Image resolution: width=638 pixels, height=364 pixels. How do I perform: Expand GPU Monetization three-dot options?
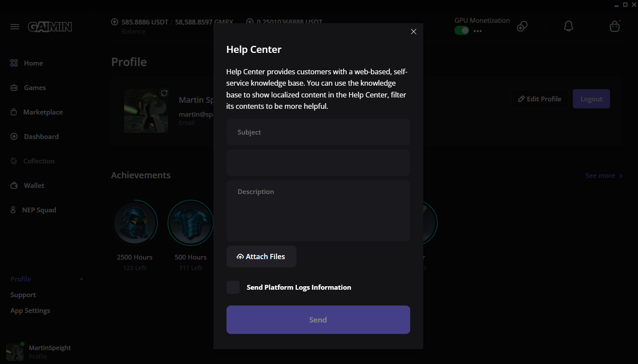[x=478, y=31]
